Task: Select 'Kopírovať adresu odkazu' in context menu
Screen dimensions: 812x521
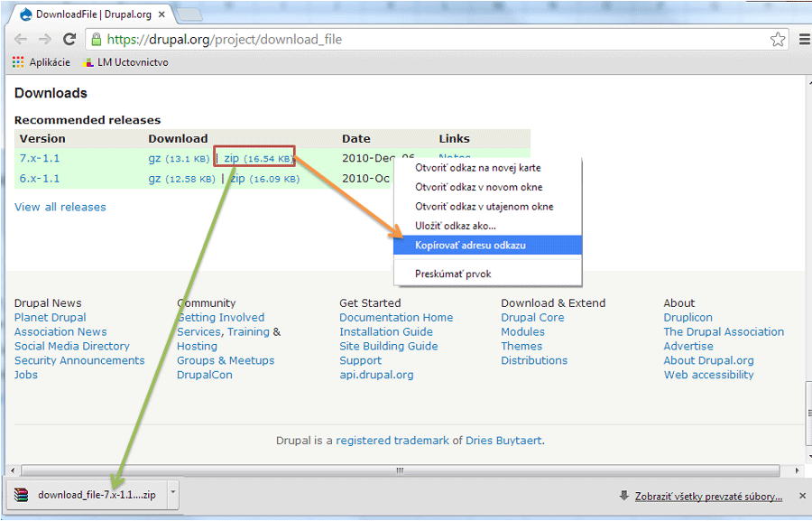Action: point(487,246)
